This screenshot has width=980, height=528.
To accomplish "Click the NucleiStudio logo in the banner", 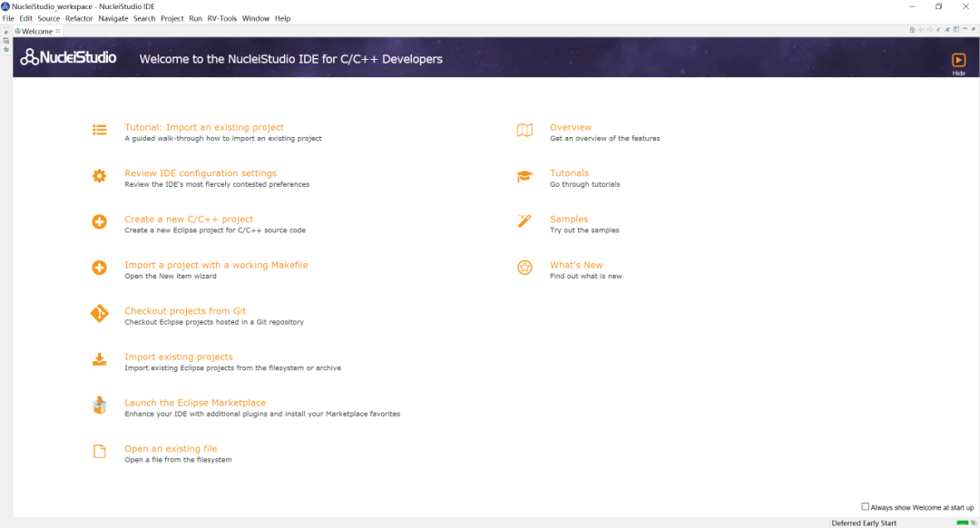I will tap(68, 57).
